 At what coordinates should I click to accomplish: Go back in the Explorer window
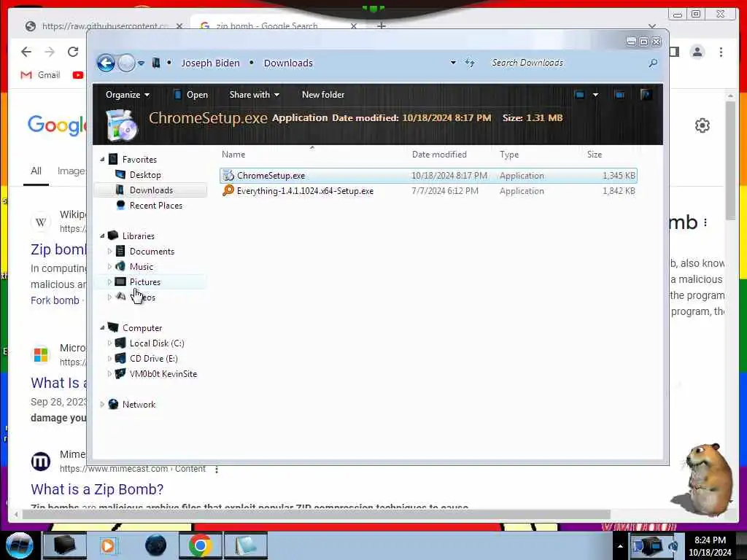click(106, 63)
